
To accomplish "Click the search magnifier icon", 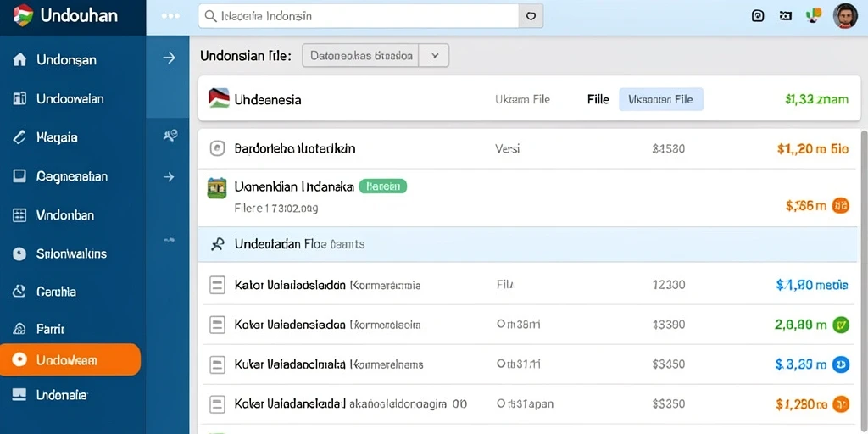I will [x=211, y=16].
